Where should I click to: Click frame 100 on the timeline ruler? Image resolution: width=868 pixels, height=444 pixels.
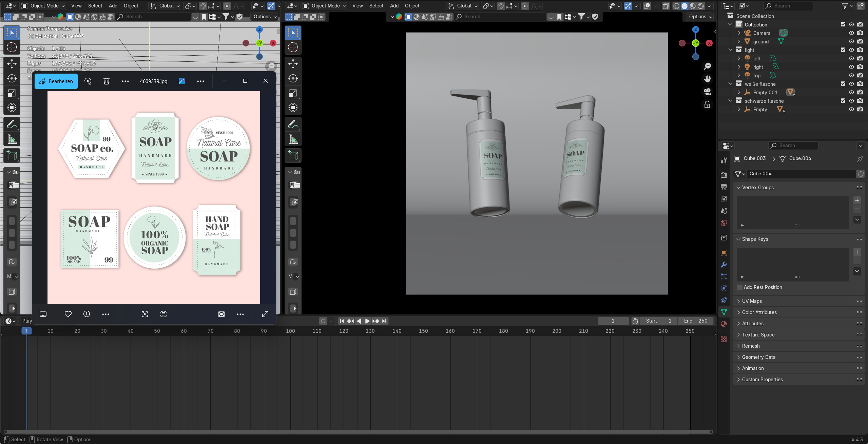click(x=290, y=331)
